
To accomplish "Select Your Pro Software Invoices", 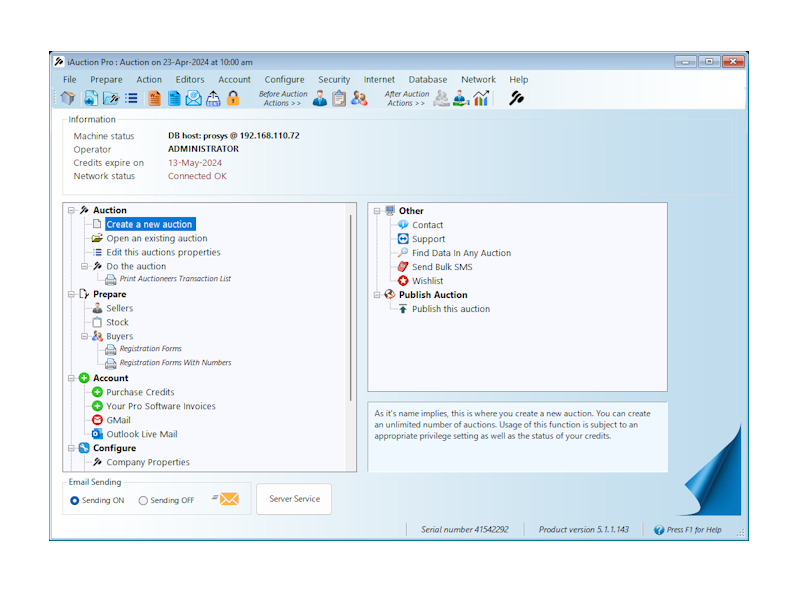I will (x=161, y=406).
